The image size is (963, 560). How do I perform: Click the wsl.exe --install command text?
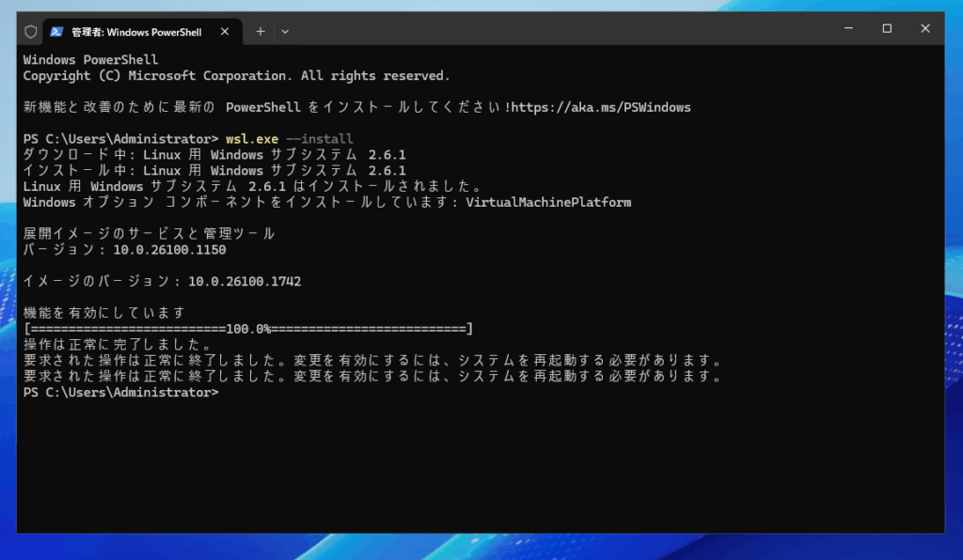click(x=289, y=139)
